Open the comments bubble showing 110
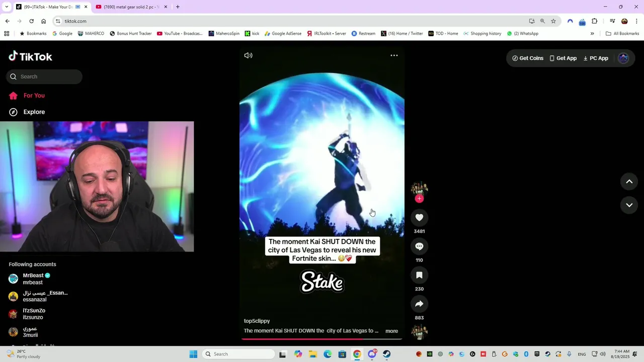Screen dimensions: 644x362 coord(419,246)
